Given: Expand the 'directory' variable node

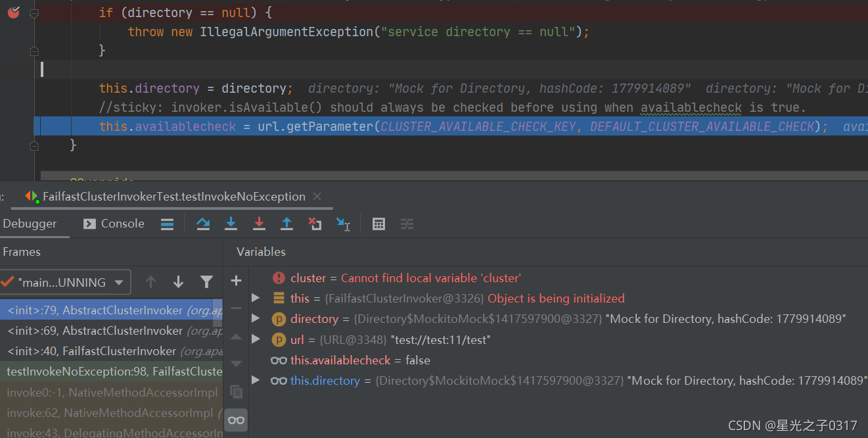Looking at the screenshot, I should [256, 318].
